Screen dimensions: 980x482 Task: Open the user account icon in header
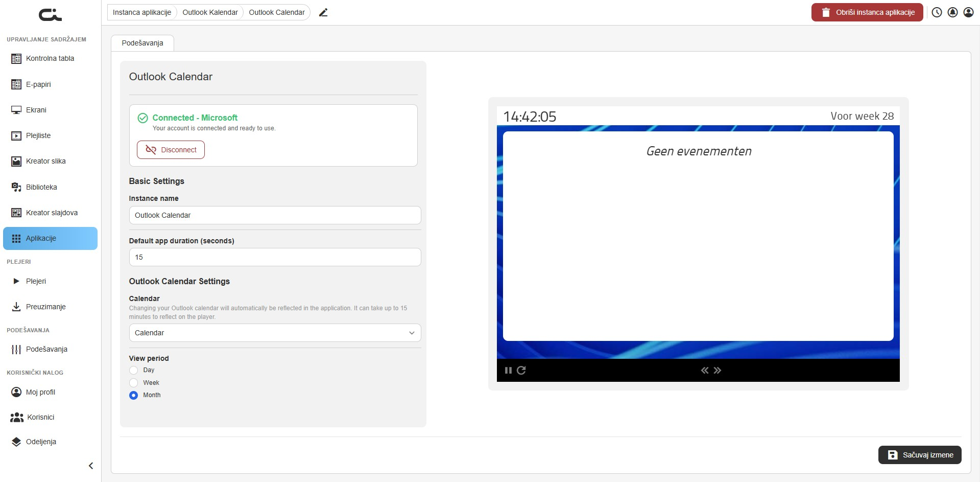[x=968, y=12]
